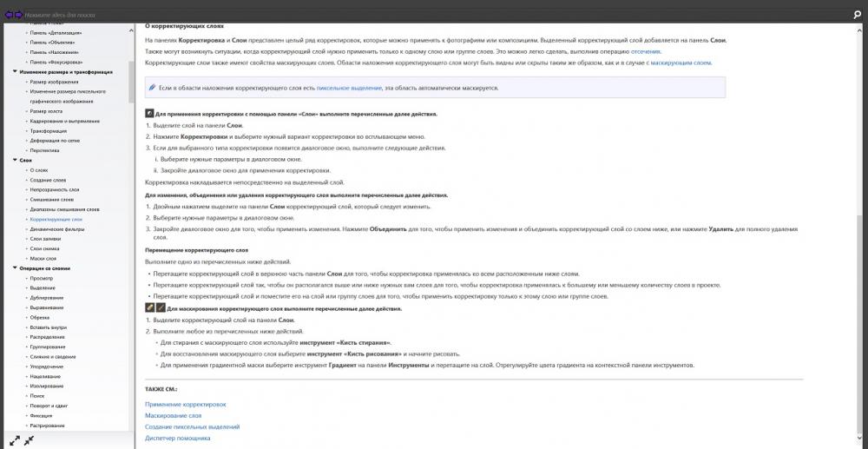Image resolution: width=868 pixels, height=449 pixels.
Task: Open the «Диспетчер помощника» see-also link
Action: pos(178,438)
